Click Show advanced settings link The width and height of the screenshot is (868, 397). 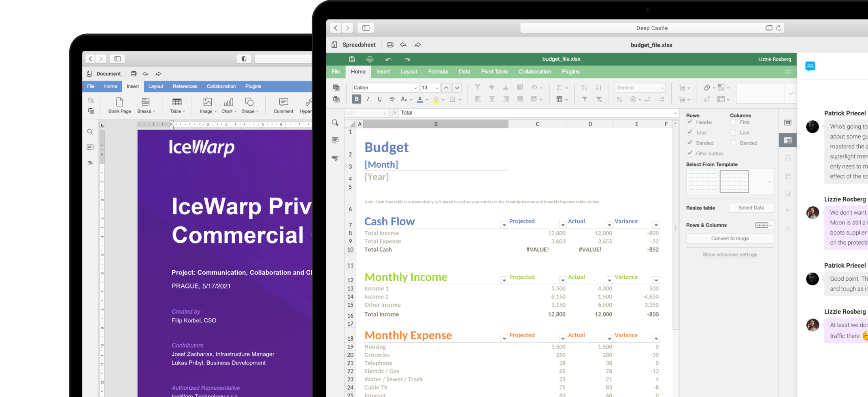pyautogui.click(x=730, y=254)
